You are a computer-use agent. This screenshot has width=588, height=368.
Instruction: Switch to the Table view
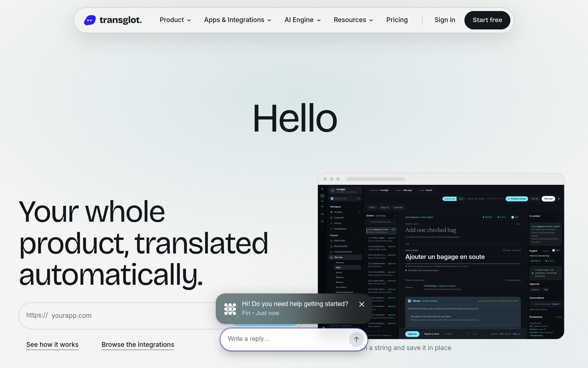tap(461, 199)
